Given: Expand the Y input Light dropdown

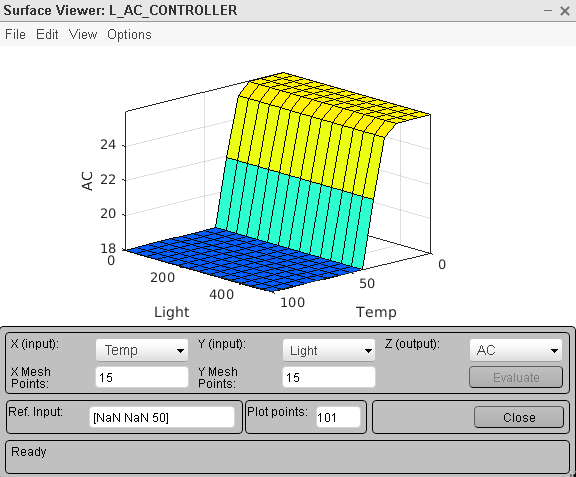Looking at the screenshot, I should pyautogui.click(x=329, y=350).
